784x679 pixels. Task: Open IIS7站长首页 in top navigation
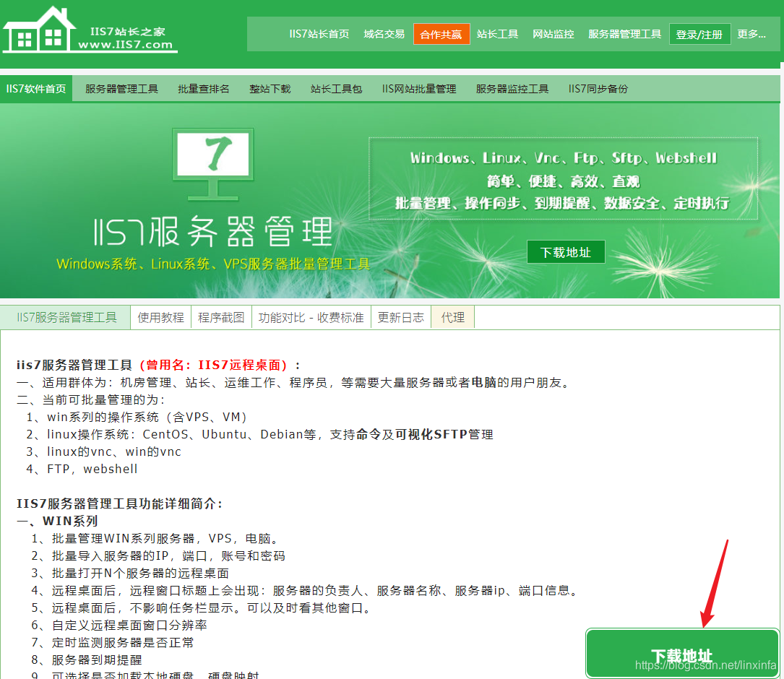[319, 34]
